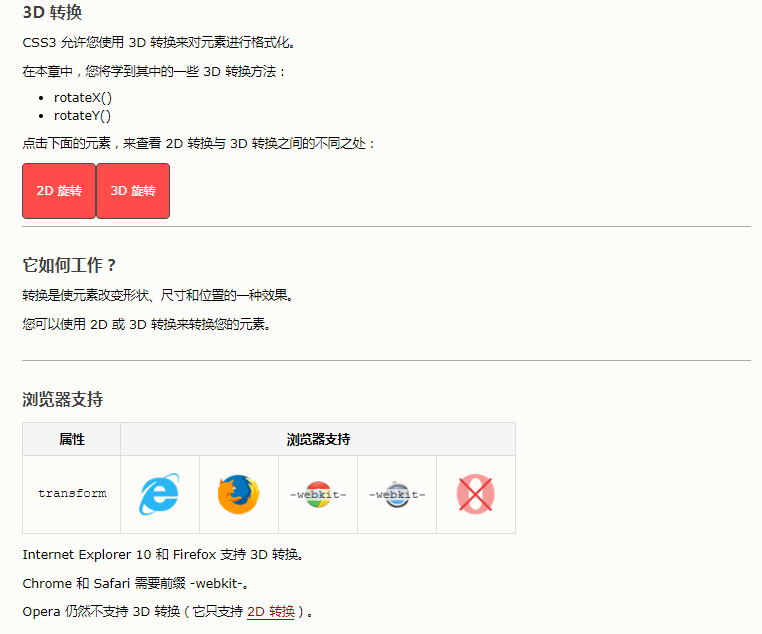The image size is (762, 634).
Task: Click the Chrome -webkit- icon
Action: click(318, 495)
